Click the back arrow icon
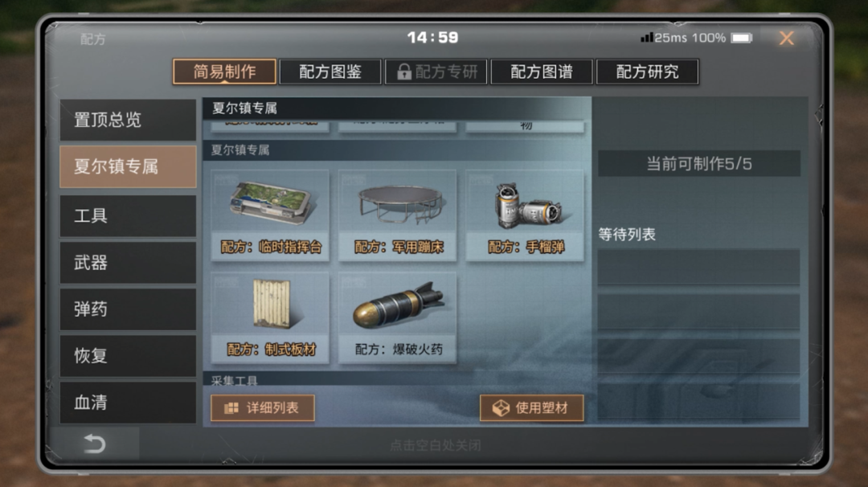The height and width of the screenshot is (487, 868). coord(94,444)
